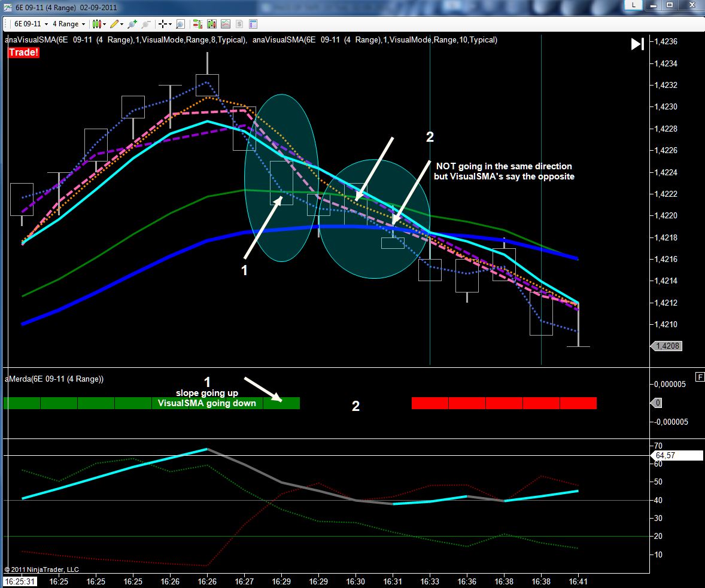
Task: Expand the chart style dropdown arrow
Action: pos(104,25)
